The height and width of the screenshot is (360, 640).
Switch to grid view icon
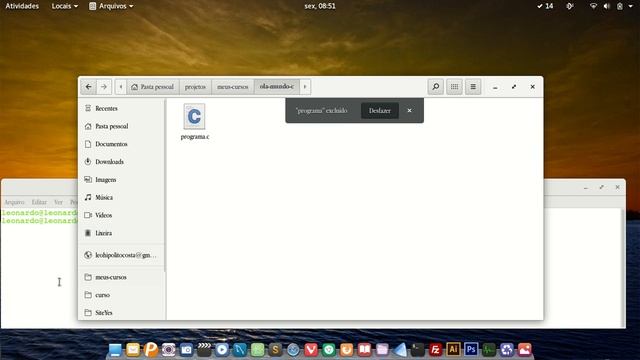(454, 87)
